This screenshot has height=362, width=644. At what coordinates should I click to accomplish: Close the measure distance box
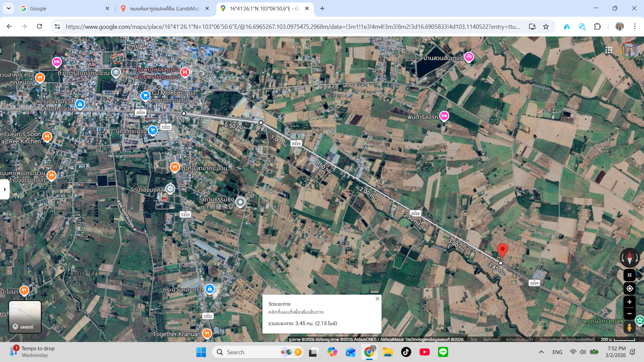[377, 299]
